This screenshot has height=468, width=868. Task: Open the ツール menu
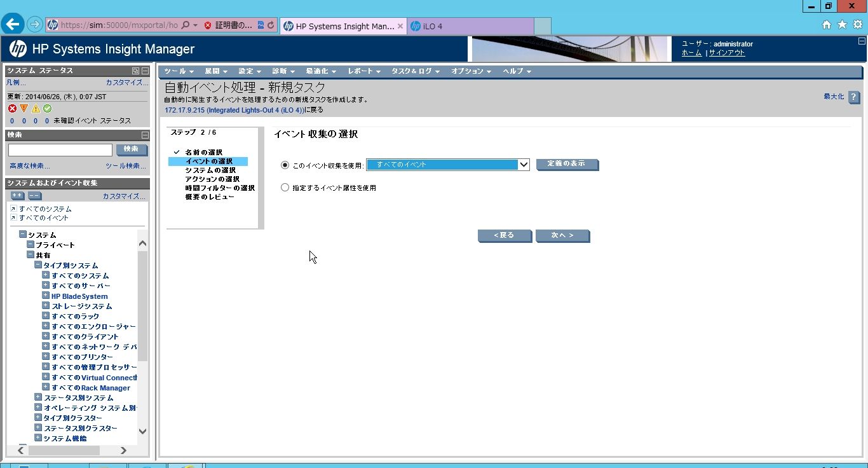click(x=179, y=71)
